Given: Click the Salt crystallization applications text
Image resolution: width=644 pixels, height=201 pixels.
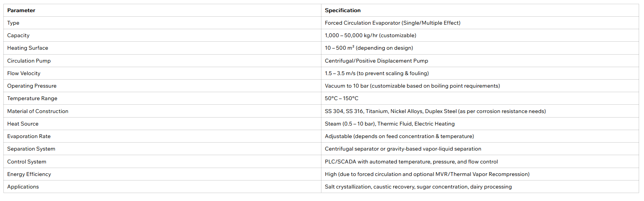Looking at the screenshot, I should coord(418,187).
